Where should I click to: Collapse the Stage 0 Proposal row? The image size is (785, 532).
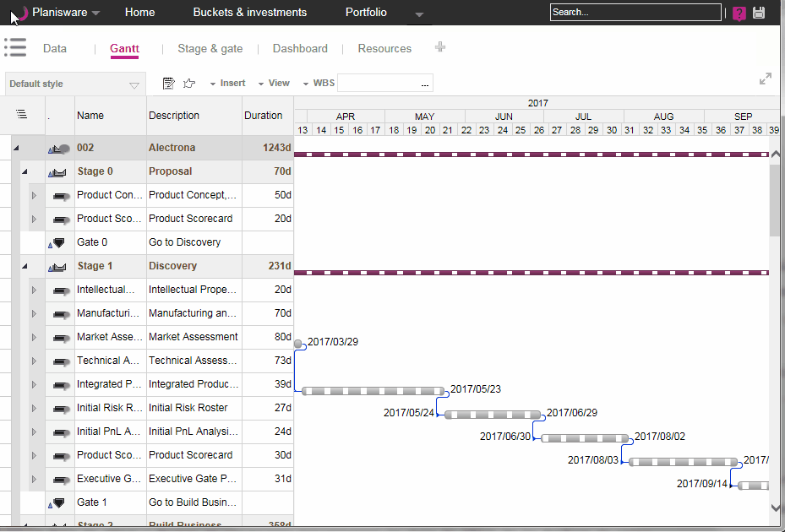point(24,171)
